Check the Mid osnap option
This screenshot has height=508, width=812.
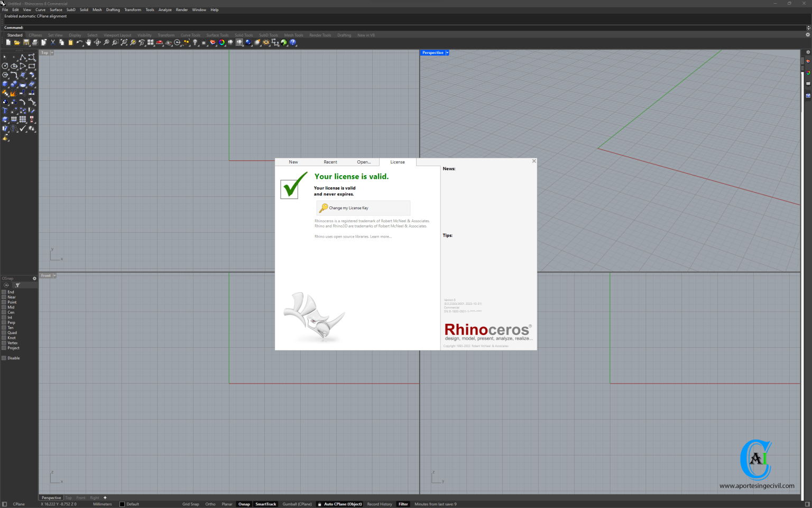point(4,307)
